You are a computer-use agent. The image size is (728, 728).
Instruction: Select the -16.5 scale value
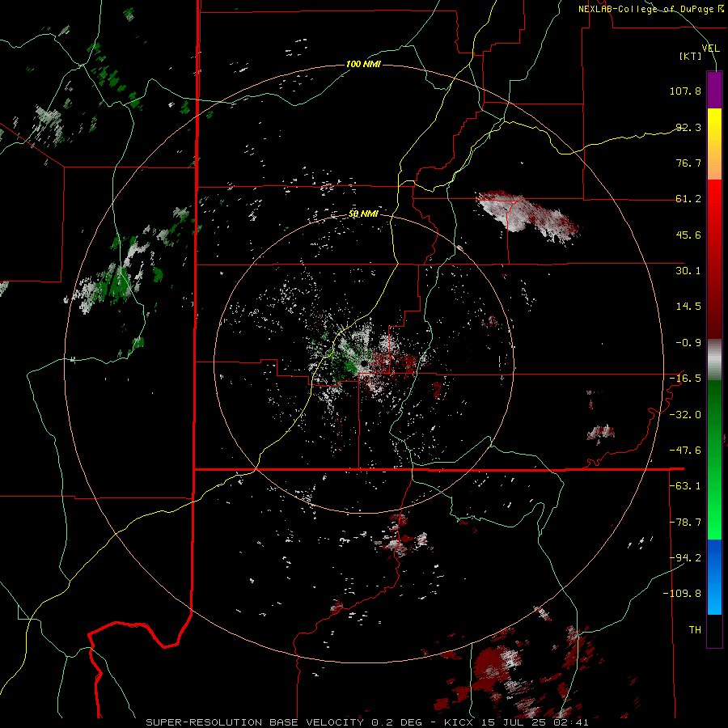coord(685,379)
